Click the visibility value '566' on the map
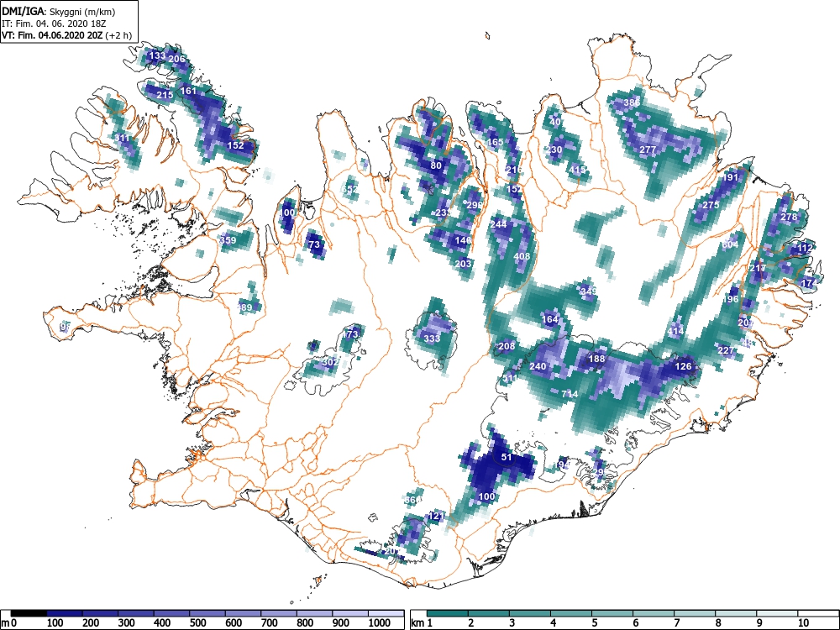840x630 pixels. click(x=413, y=500)
